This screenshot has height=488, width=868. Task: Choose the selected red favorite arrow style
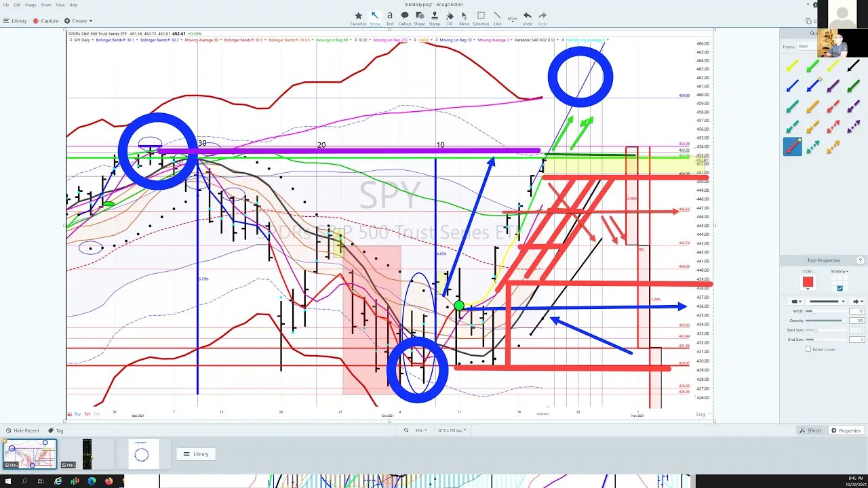pyautogui.click(x=792, y=146)
